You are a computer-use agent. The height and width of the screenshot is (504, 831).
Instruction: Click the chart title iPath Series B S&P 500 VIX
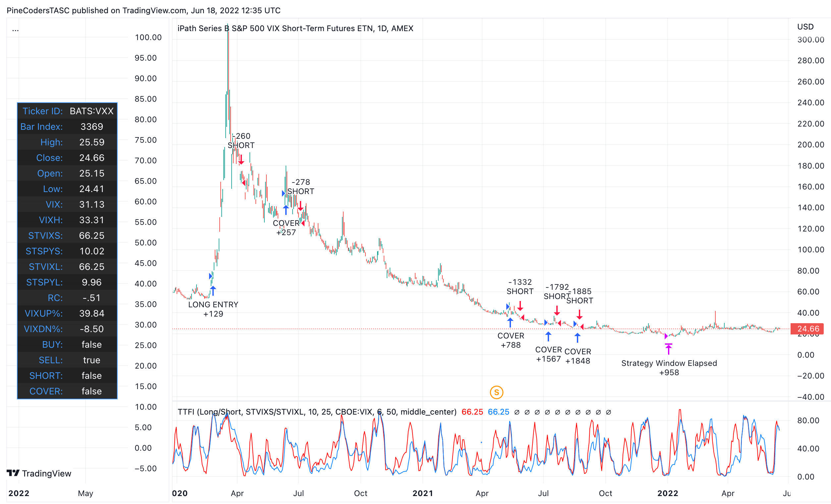pyautogui.click(x=295, y=28)
